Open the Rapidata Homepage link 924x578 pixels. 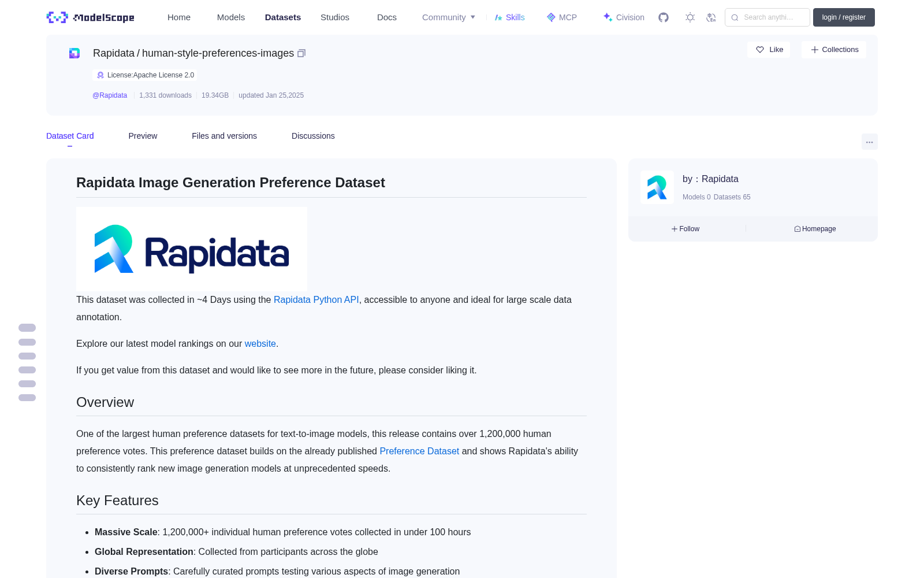click(815, 229)
